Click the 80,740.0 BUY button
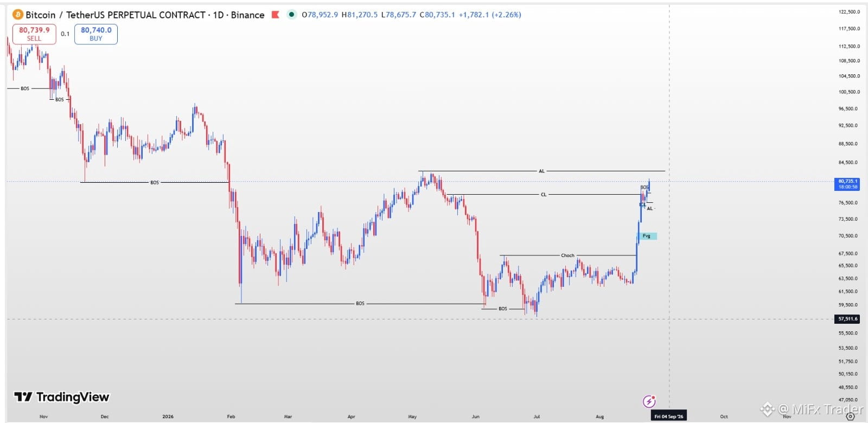Viewport: 868px width, 423px height. click(96, 34)
